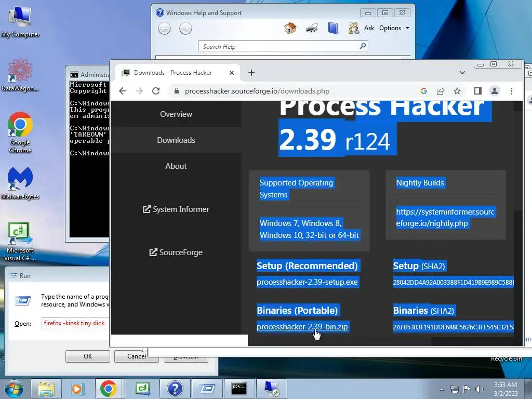This screenshot has width=532, height=399.
Task: Close the Downloads - Process Hacker tab
Action: tap(231, 73)
